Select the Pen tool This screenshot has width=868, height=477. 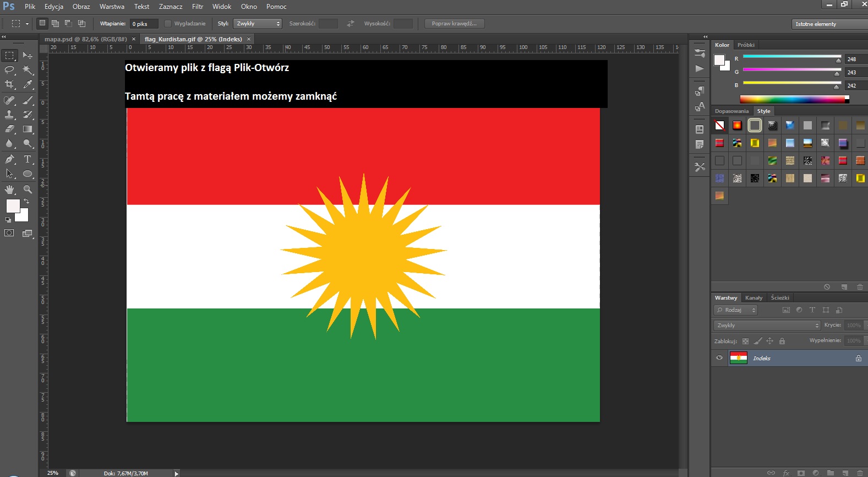click(x=10, y=159)
